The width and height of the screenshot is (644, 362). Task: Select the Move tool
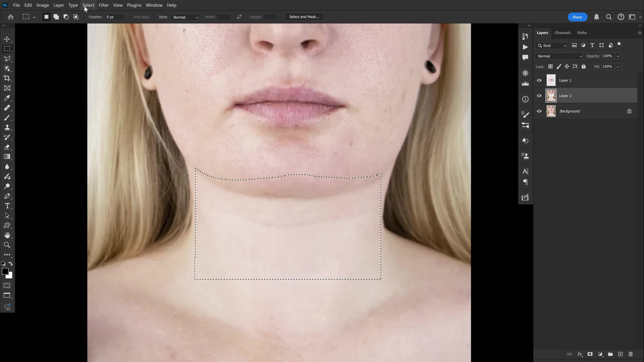coord(7,39)
